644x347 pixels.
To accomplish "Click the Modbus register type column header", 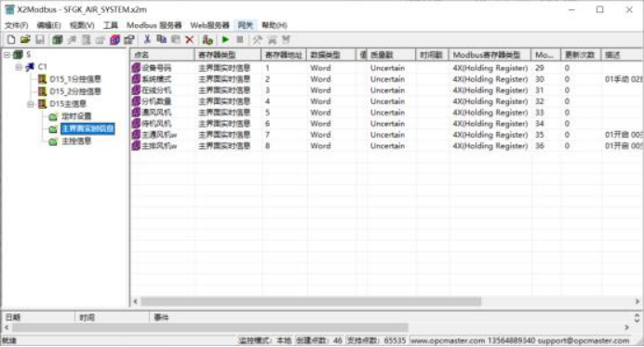I will [x=490, y=55].
